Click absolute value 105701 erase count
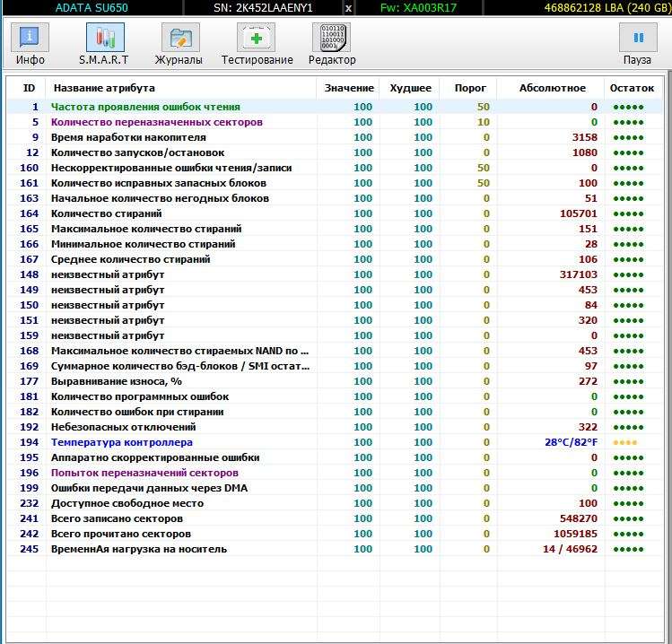672x644 pixels. tap(579, 213)
